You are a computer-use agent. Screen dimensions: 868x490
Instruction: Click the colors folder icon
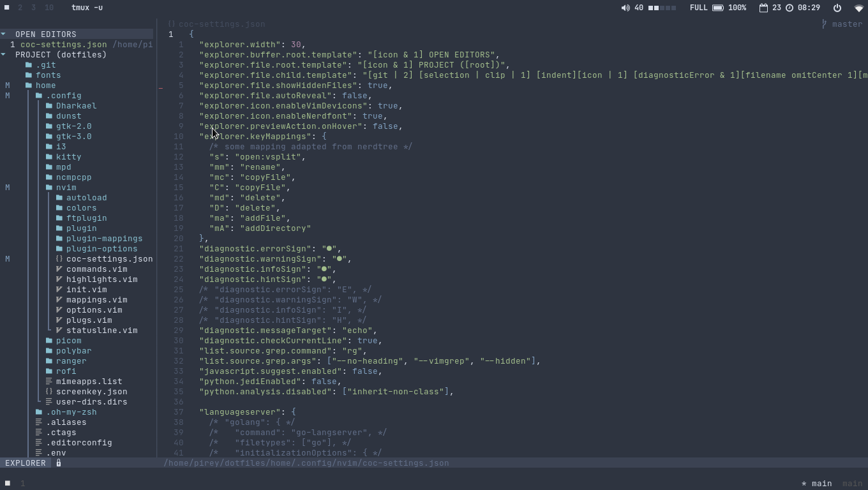tap(59, 208)
